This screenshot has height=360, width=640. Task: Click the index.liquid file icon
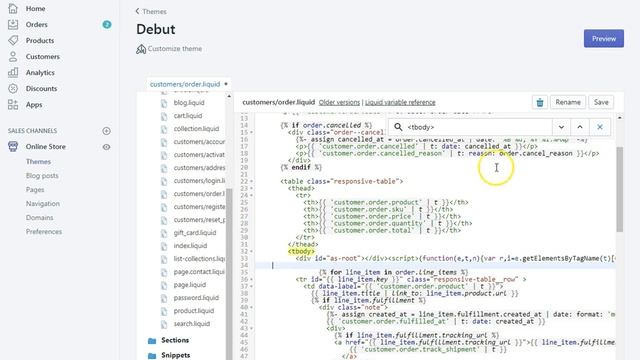[x=164, y=246]
